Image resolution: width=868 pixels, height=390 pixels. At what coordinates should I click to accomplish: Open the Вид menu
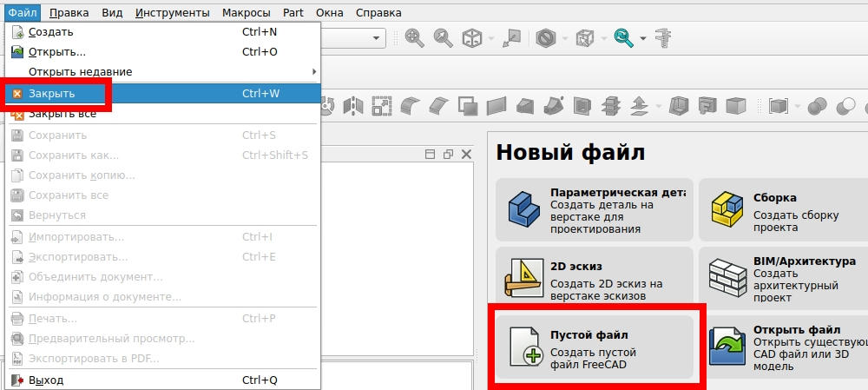(x=112, y=12)
